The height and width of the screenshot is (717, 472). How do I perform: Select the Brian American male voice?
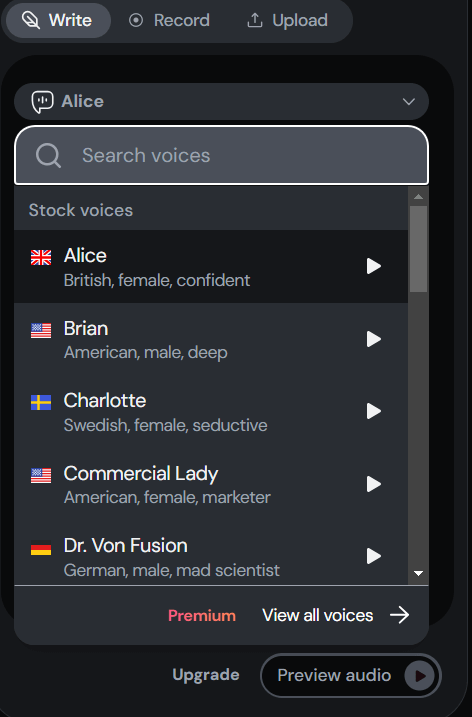point(211,339)
